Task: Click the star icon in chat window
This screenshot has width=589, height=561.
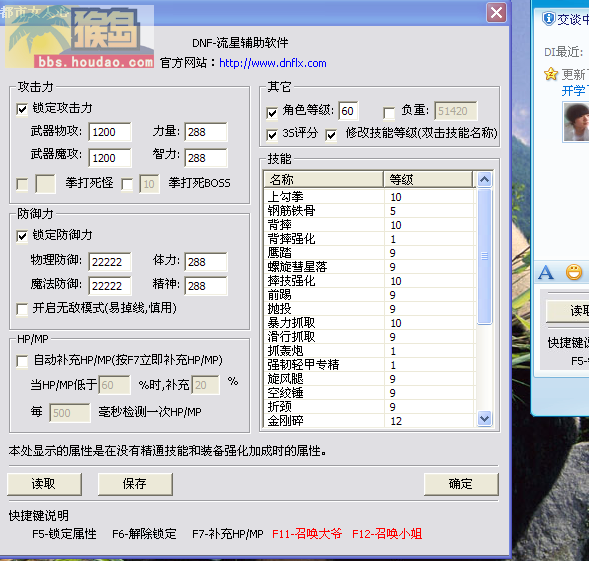Action: tap(551, 74)
